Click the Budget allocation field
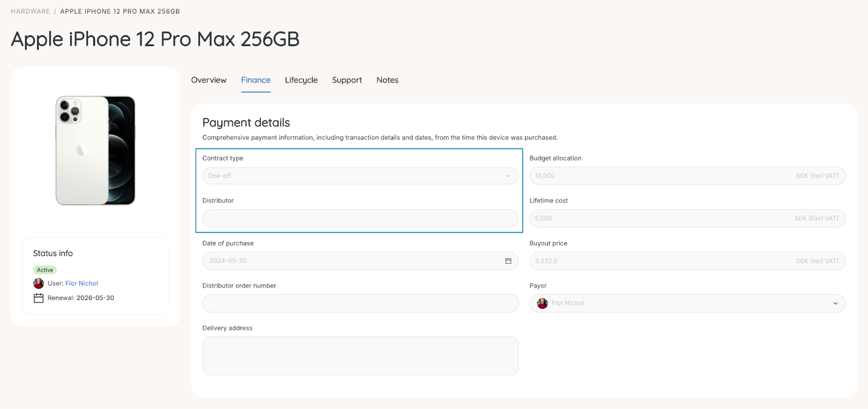This screenshot has width=868, height=409. click(687, 176)
